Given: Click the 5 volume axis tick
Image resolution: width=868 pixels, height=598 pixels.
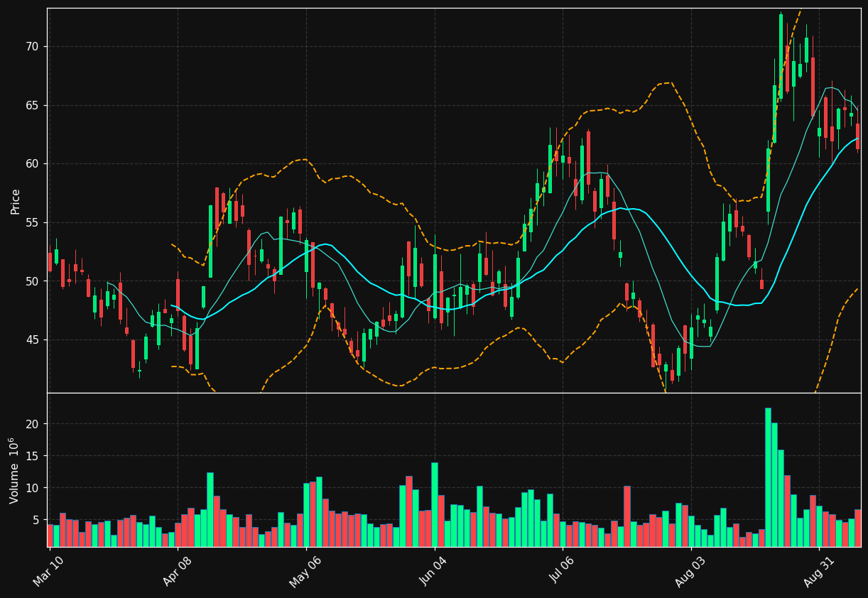Looking at the screenshot, I should (x=36, y=520).
